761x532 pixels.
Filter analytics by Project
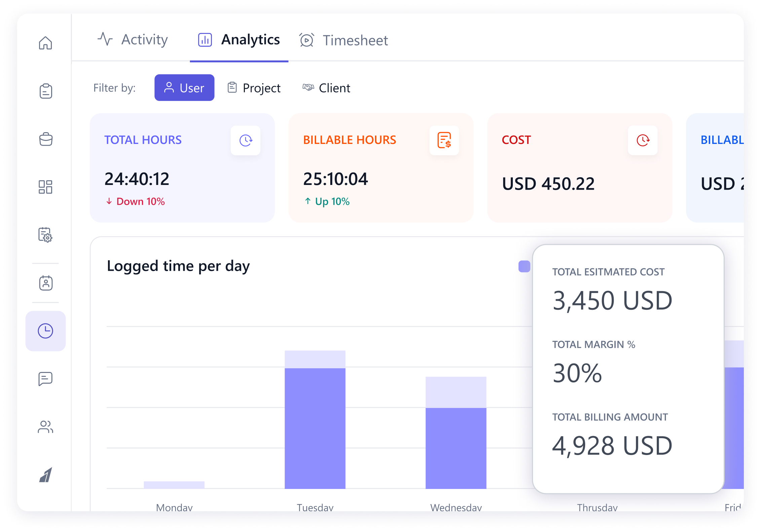point(254,88)
